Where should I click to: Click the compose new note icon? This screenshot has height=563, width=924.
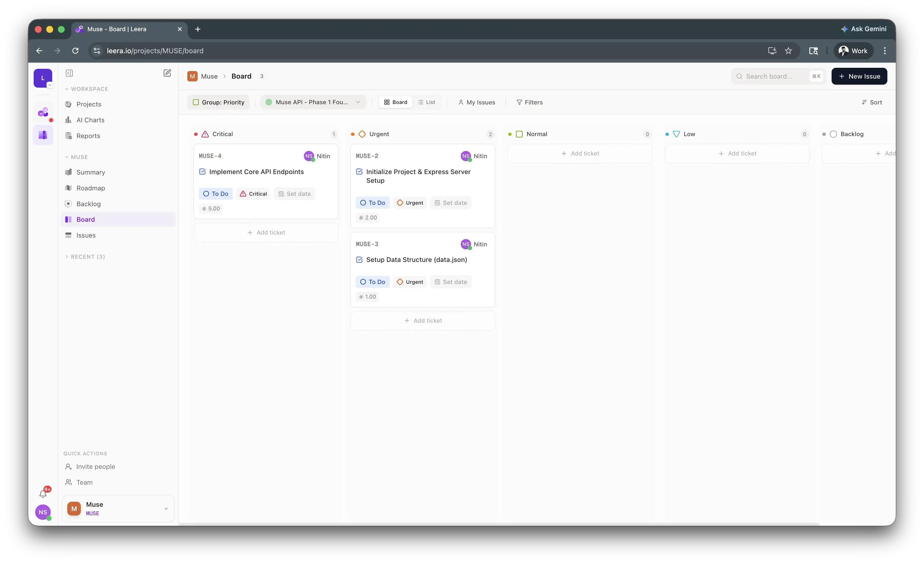pos(167,73)
